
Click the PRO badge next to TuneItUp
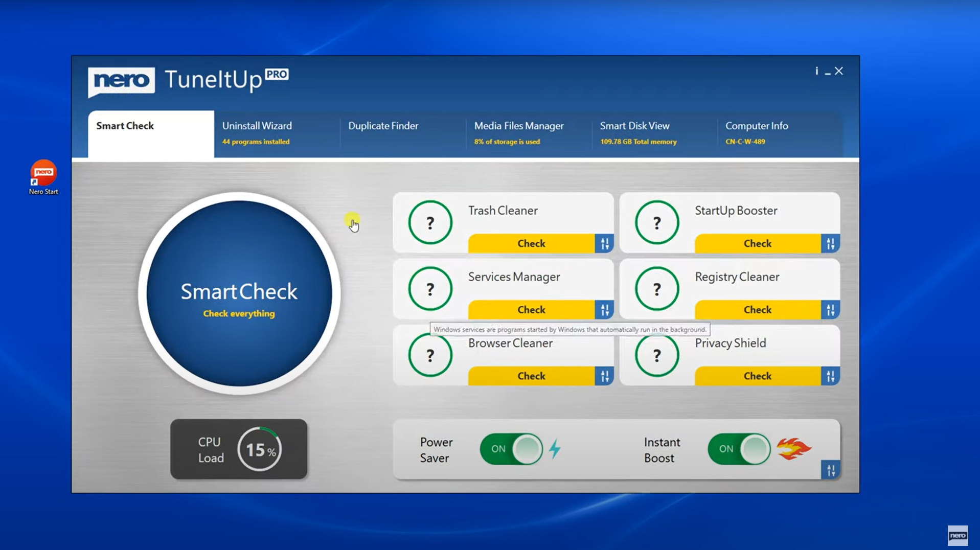click(x=277, y=75)
